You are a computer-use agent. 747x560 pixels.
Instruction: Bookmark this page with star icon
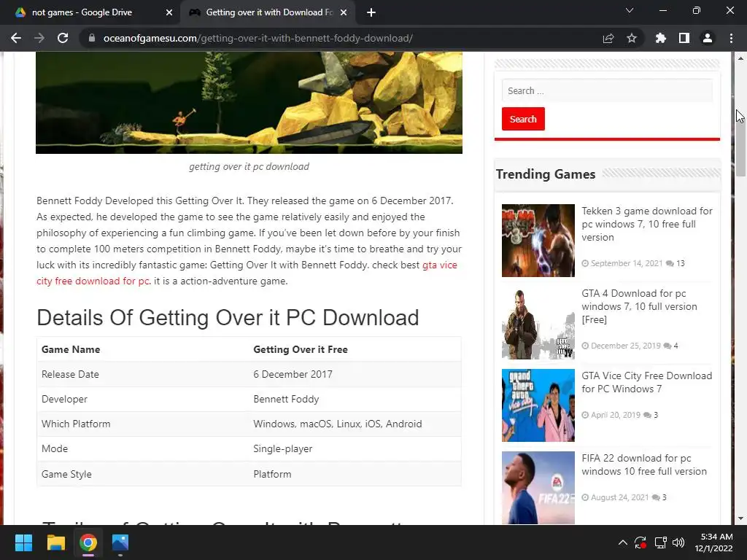(632, 38)
